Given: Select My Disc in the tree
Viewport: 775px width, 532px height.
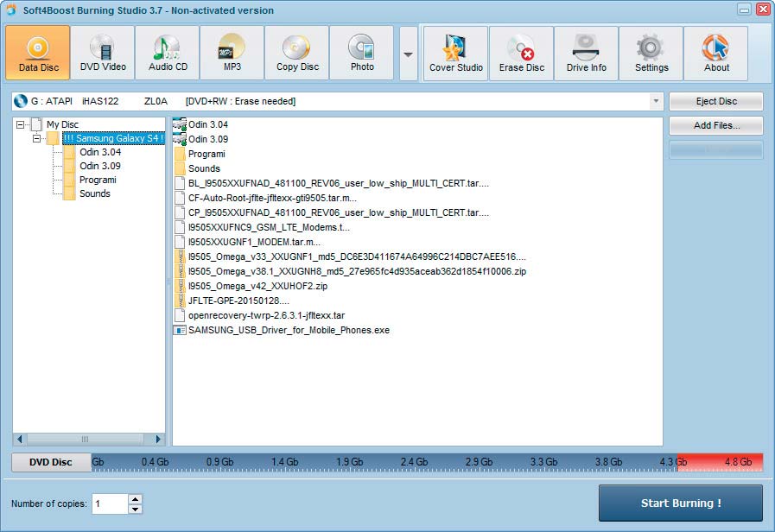Looking at the screenshot, I should 62,124.
